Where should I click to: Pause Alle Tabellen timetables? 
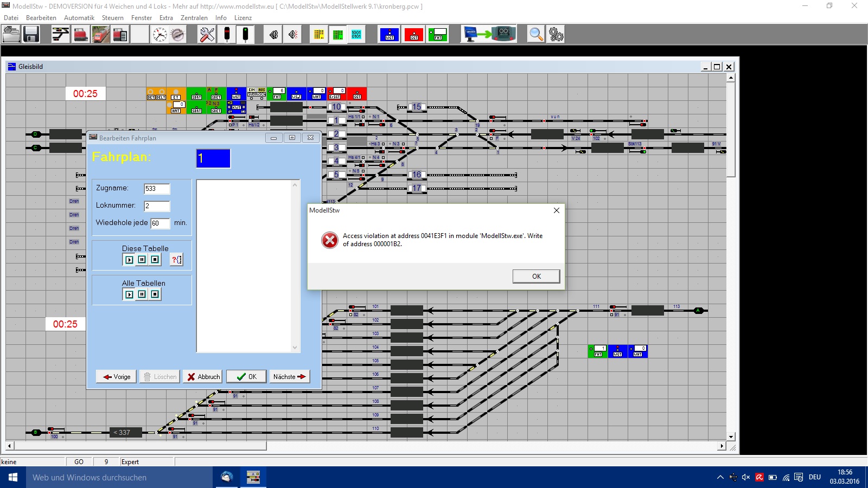pos(142,294)
